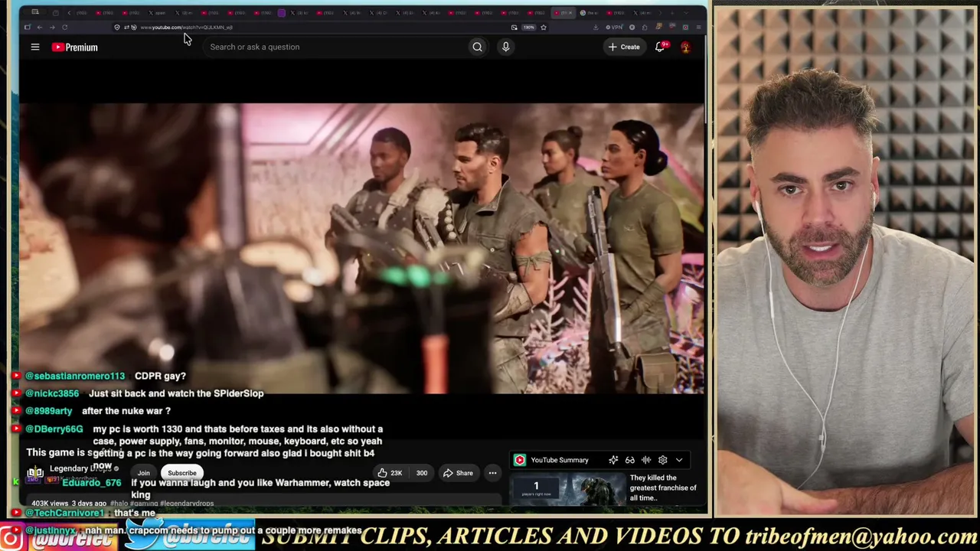Screen dimensions: 980x551
Task: Bookmark this page with the star
Action: 544,28
